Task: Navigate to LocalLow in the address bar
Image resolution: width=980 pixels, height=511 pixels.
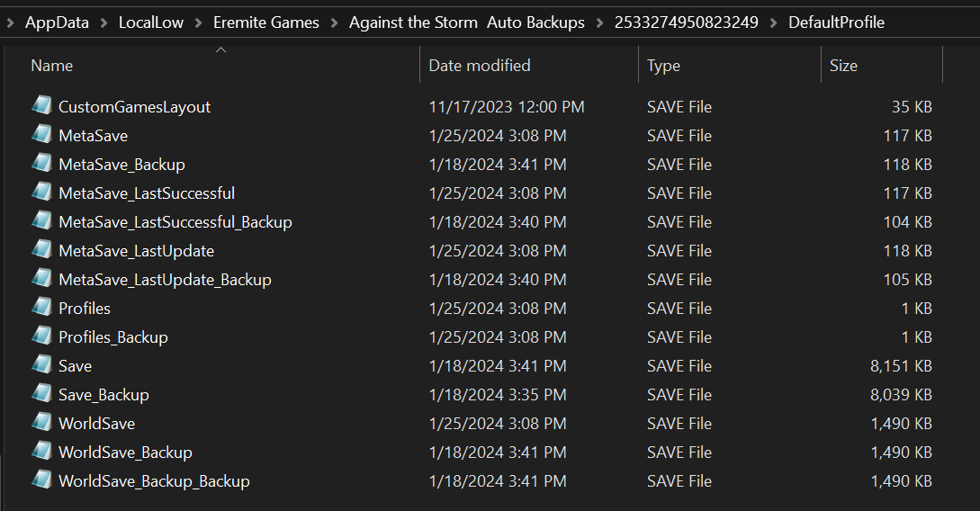Action: (151, 22)
